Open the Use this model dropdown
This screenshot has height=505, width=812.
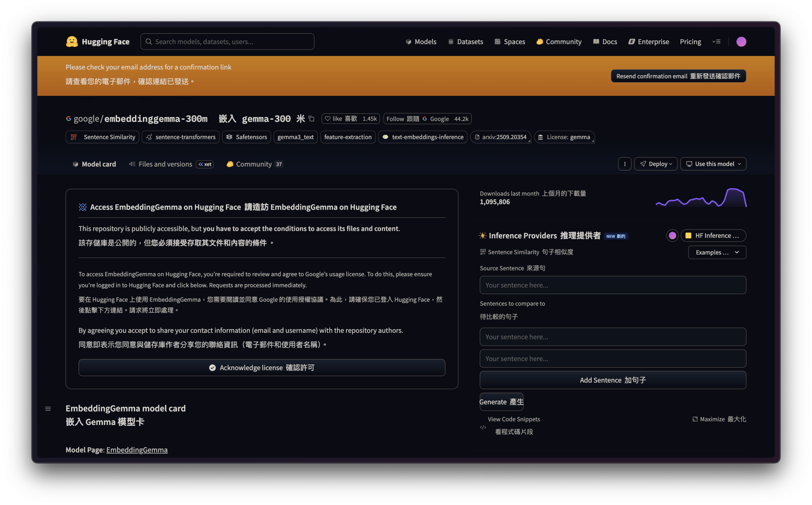tap(713, 164)
